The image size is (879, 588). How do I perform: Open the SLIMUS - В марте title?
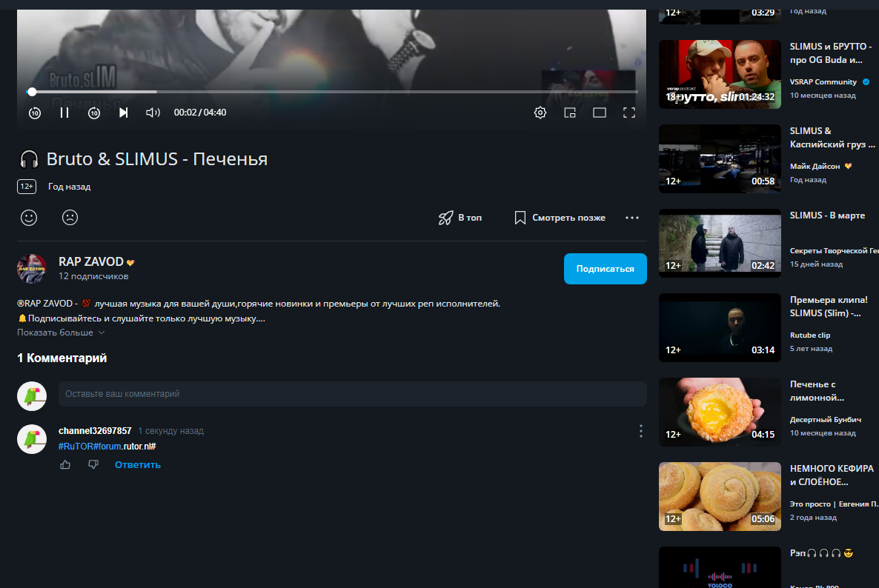827,215
